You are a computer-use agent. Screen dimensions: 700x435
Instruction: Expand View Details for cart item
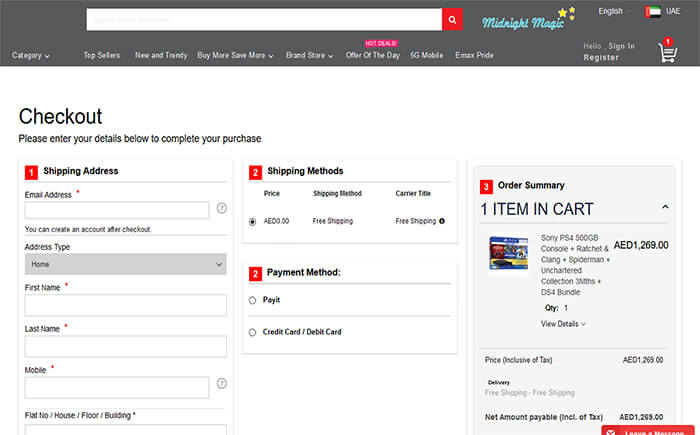click(563, 324)
